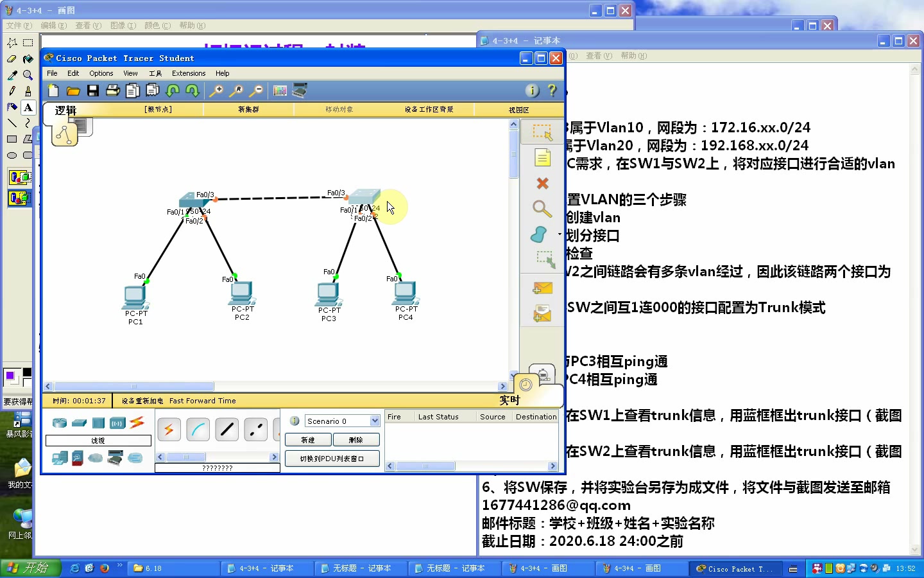Save the network with floppy disk icon
924x578 pixels.
click(93, 91)
